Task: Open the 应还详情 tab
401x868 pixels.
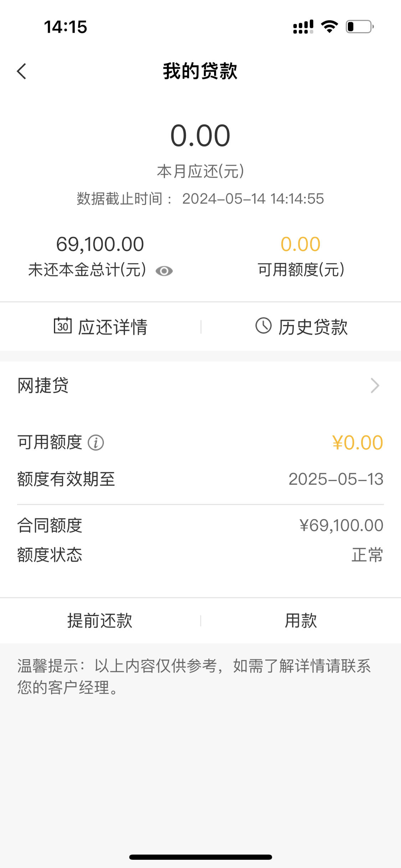Action: click(x=101, y=327)
